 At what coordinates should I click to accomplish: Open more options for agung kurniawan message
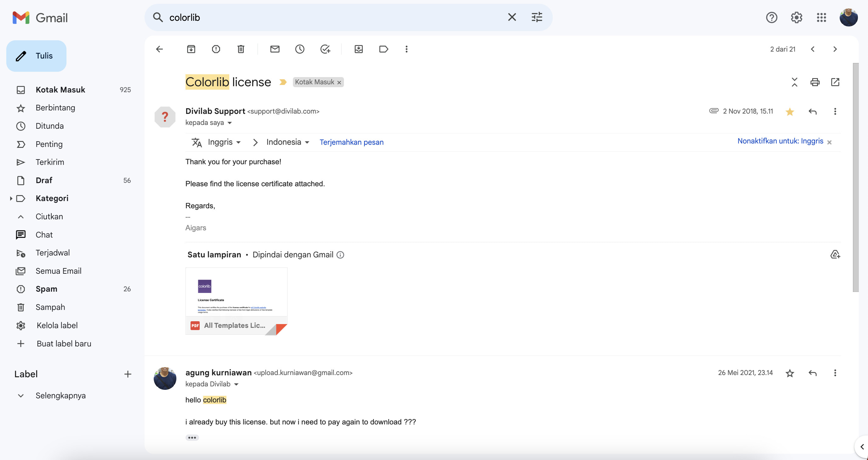point(835,373)
